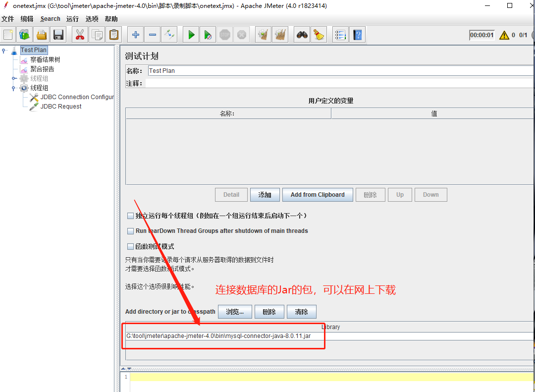Select the 聚合报告 listener node
535x392 pixels.
pyautogui.click(x=42, y=69)
